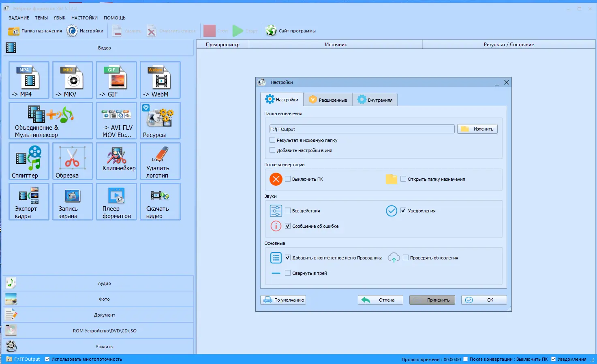
Task: Click the Применить button
Action: [x=432, y=300]
